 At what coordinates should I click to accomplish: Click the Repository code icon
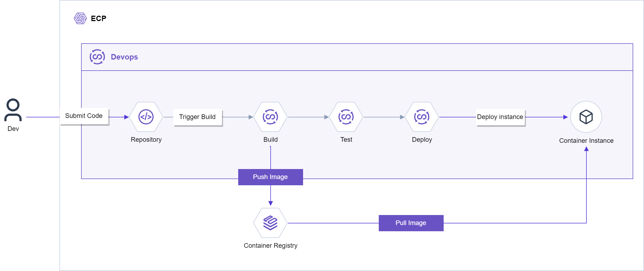[x=146, y=117]
